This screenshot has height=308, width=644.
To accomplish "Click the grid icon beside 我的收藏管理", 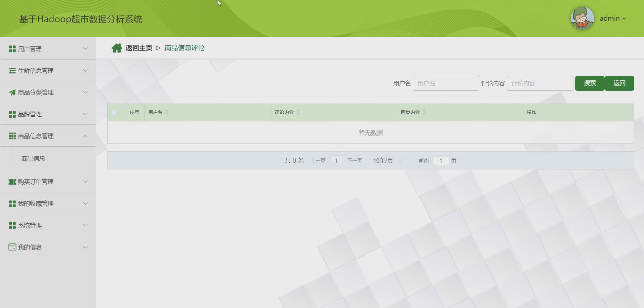I will [12, 203].
